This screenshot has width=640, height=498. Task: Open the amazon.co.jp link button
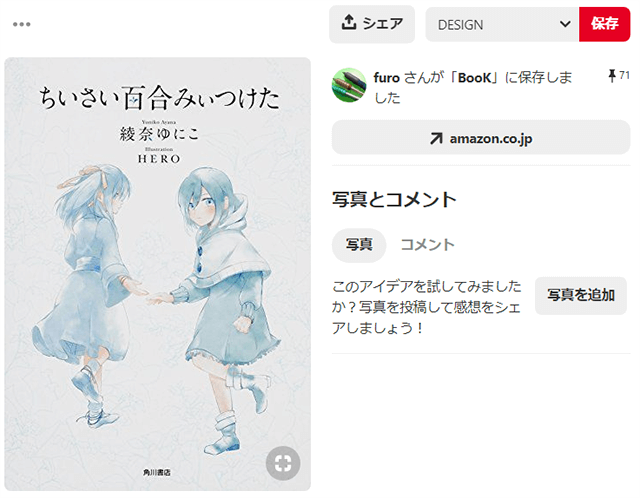click(481, 138)
